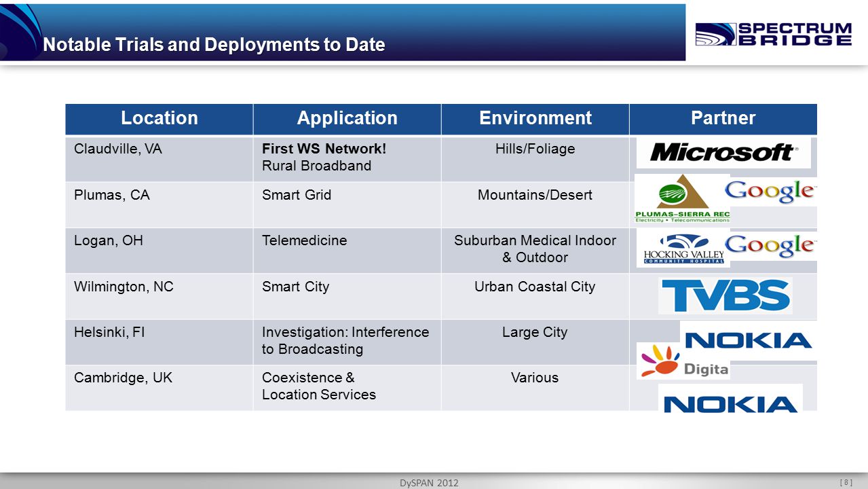
Task: Click 'Investigation: Interference to Broadcasting' cell
Action: click(347, 342)
